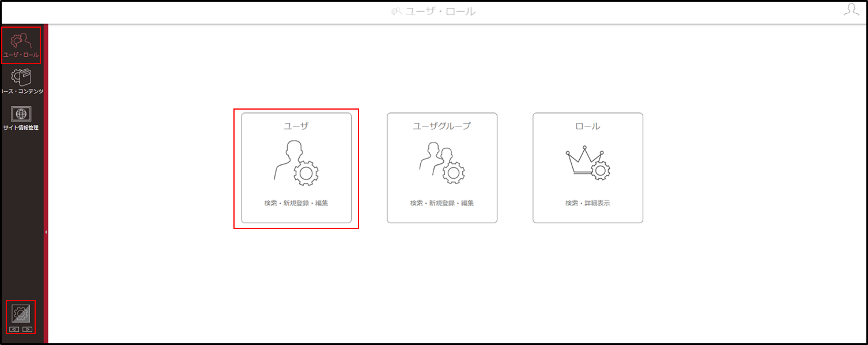Open ユーザ・ロール in the sidebar
The image size is (868, 345).
pos(21,45)
